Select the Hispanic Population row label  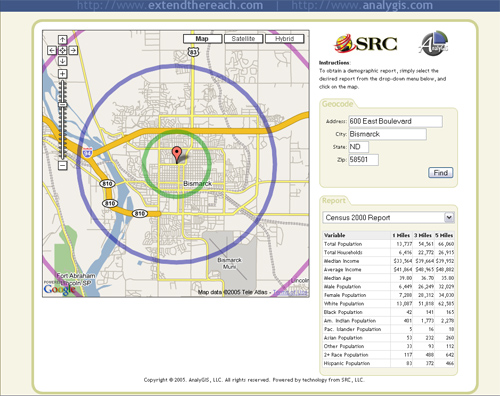click(x=347, y=363)
